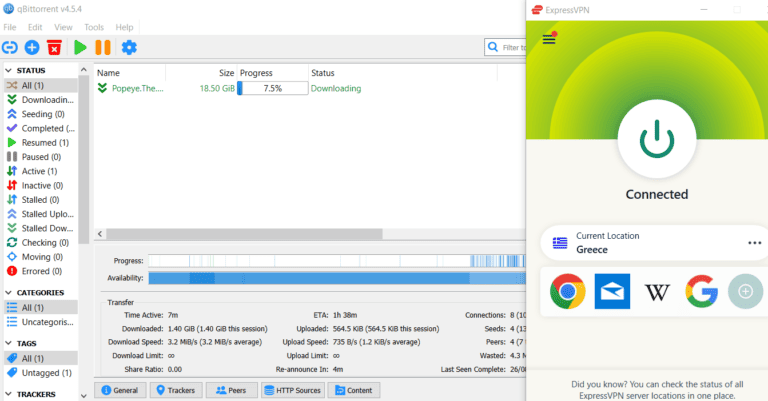Toggle ExpressVPN power button to disconnect

tap(656, 140)
